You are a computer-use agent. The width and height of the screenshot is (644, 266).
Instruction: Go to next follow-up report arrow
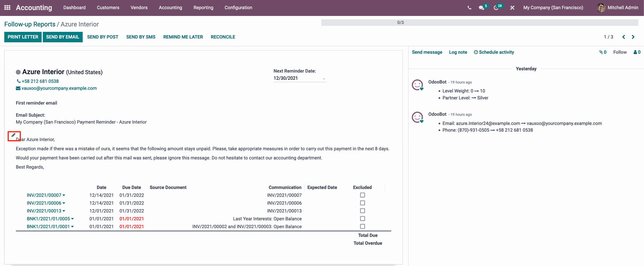(x=633, y=37)
